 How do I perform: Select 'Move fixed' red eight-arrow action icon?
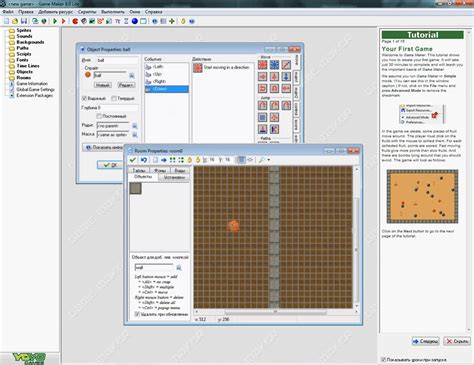tap(263, 65)
